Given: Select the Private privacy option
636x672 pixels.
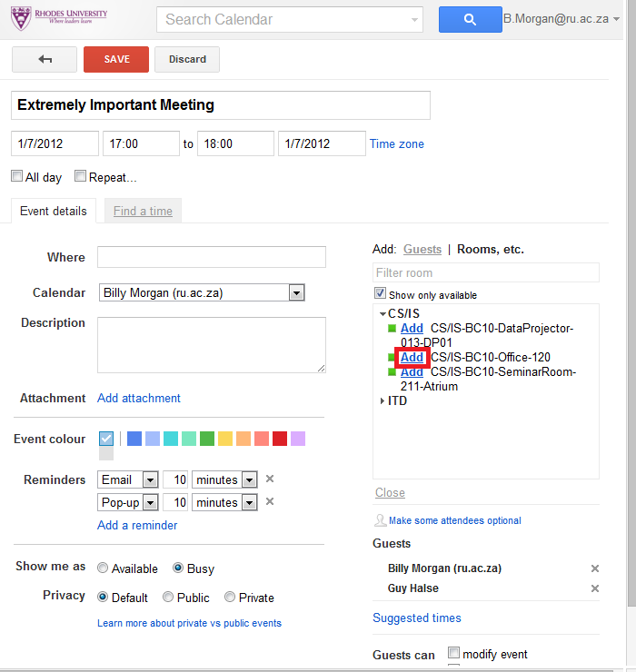Looking at the screenshot, I should point(230,597).
